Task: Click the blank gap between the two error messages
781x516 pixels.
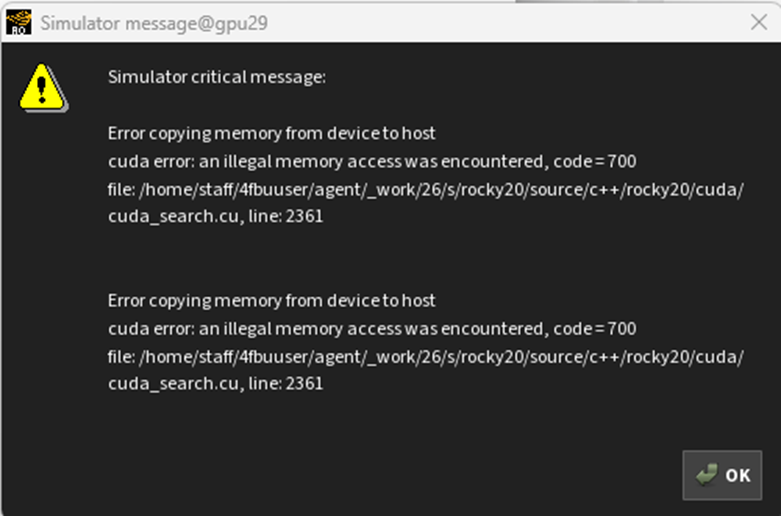Action: [426, 259]
